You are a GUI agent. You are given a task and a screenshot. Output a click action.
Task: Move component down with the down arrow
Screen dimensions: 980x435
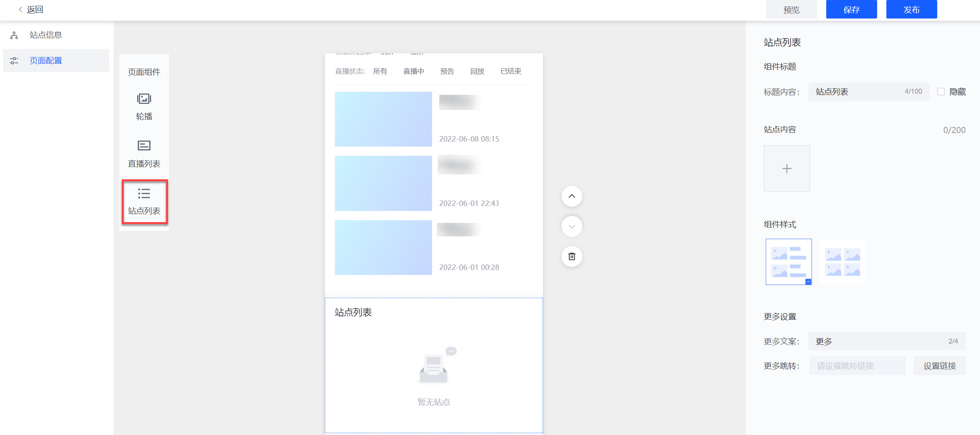tap(572, 226)
